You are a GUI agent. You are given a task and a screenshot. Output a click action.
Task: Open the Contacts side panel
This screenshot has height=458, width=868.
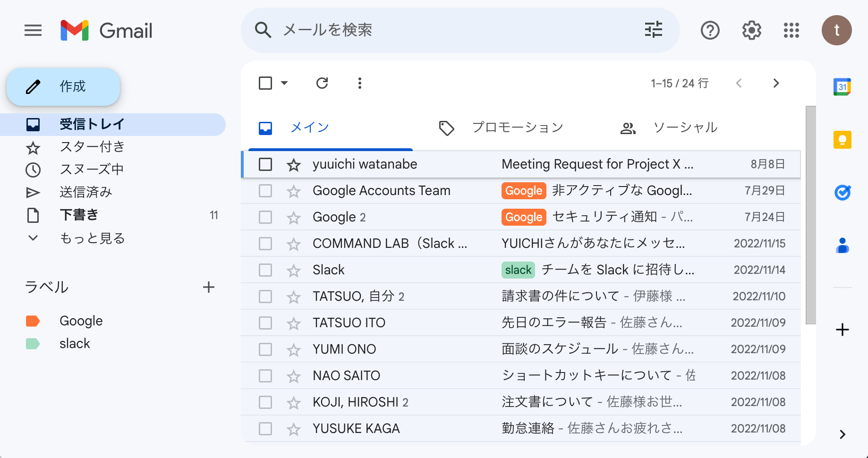(842, 246)
